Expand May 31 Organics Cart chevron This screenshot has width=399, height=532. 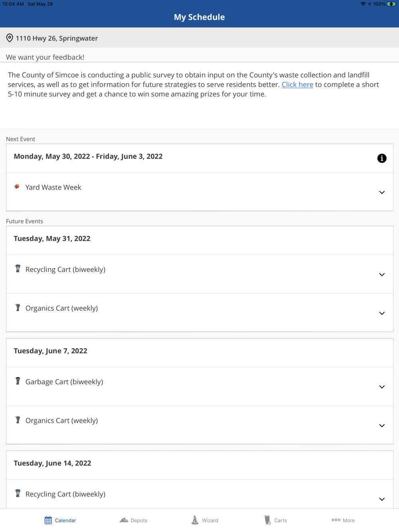tap(381, 313)
